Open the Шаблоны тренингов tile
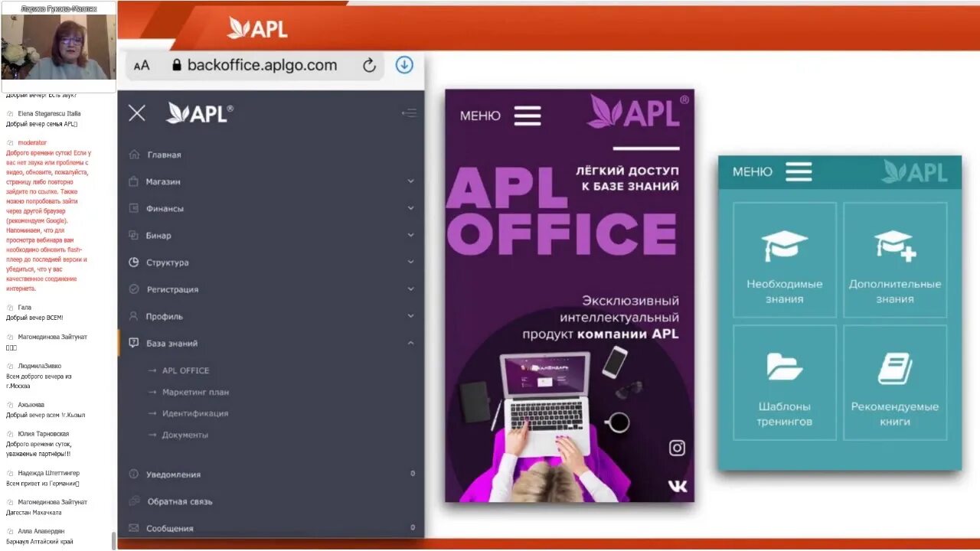Image resolution: width=980 pixels, height=551 pixels. (785, 383)
